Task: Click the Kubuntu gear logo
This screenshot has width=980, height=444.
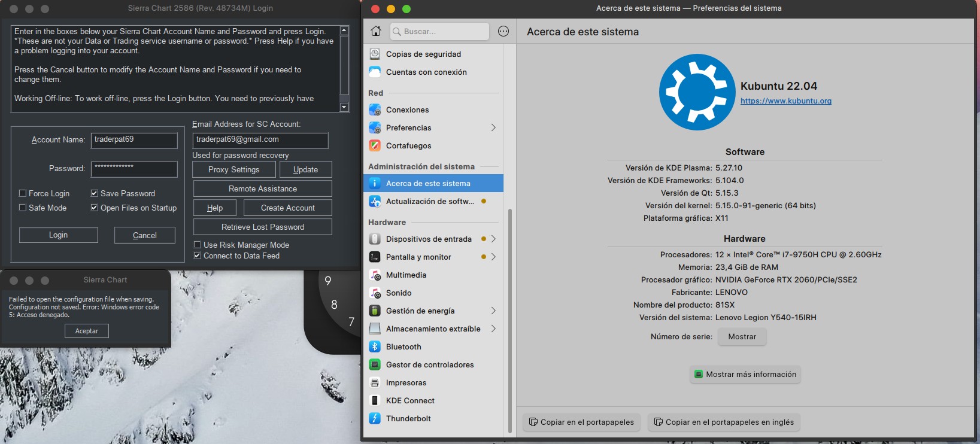Action: [697, 92]
